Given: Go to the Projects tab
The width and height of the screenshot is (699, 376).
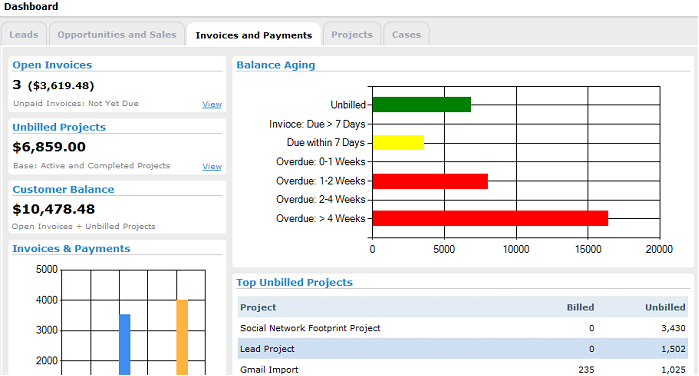Looking at the screenshot, I should tap(352, 34).
